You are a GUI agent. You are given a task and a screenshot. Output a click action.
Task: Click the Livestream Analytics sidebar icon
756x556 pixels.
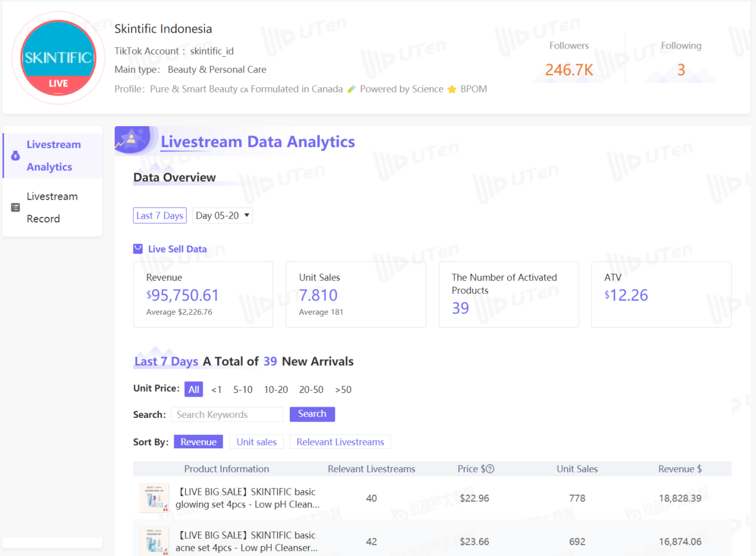[15, 156]
